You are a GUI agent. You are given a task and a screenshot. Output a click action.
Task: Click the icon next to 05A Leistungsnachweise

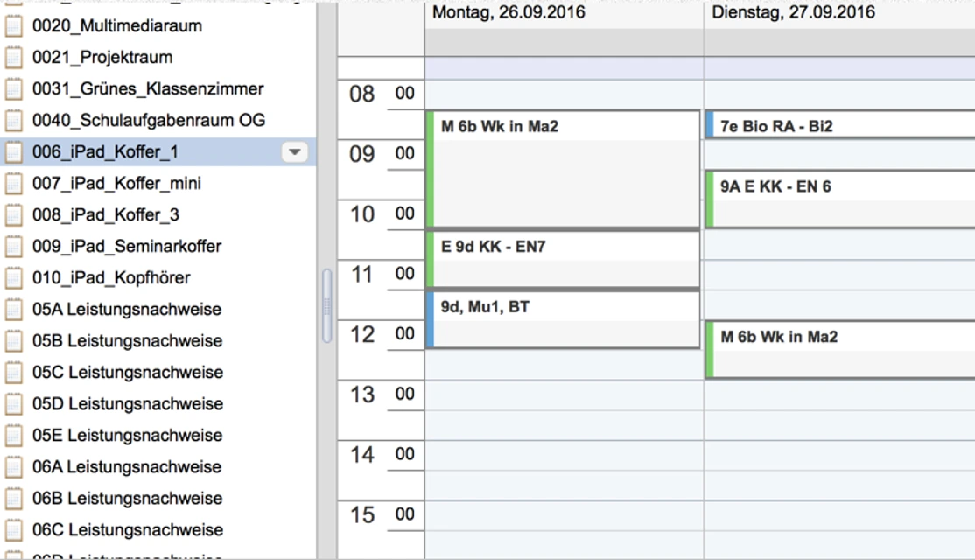point(13,310)
